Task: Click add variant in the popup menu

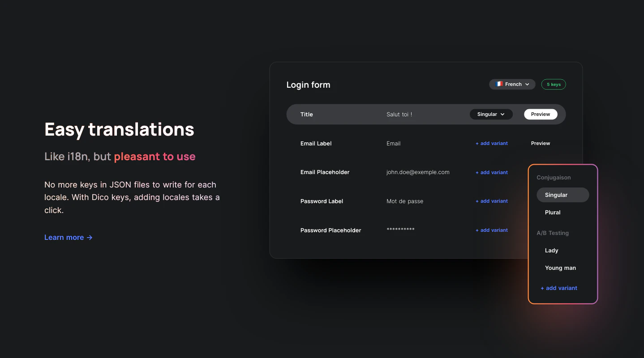Action: (559, 288)
